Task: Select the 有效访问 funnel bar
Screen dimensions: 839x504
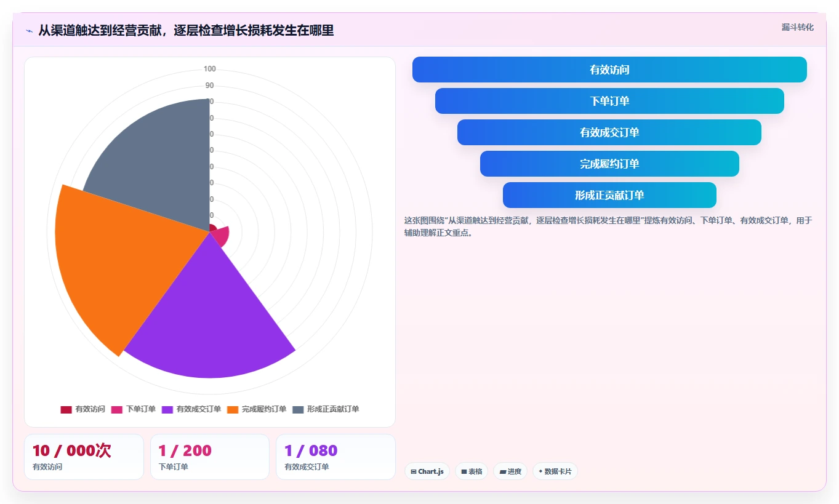Action: (609, 70)
